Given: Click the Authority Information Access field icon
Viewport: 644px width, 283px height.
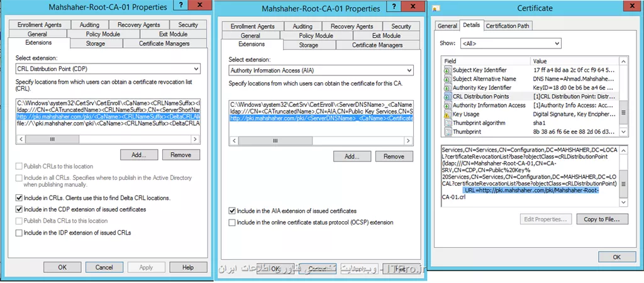Looking at the screenshot, I should pos(447,106).
